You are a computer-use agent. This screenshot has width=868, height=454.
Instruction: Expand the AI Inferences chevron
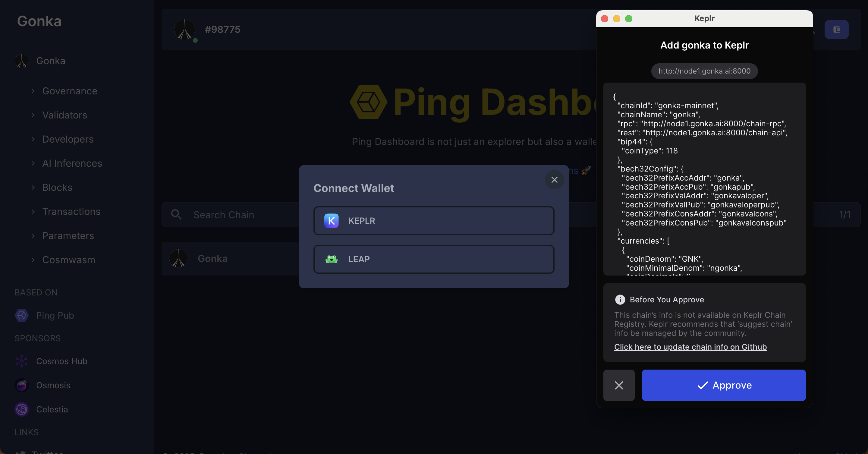click(x=33, y=163)
